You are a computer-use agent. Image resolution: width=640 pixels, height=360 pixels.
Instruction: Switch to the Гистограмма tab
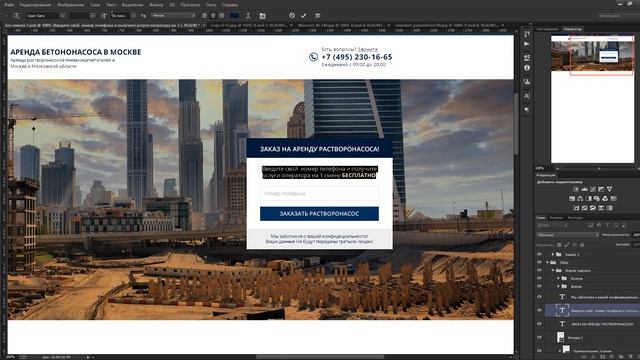(x=547, y=29)
